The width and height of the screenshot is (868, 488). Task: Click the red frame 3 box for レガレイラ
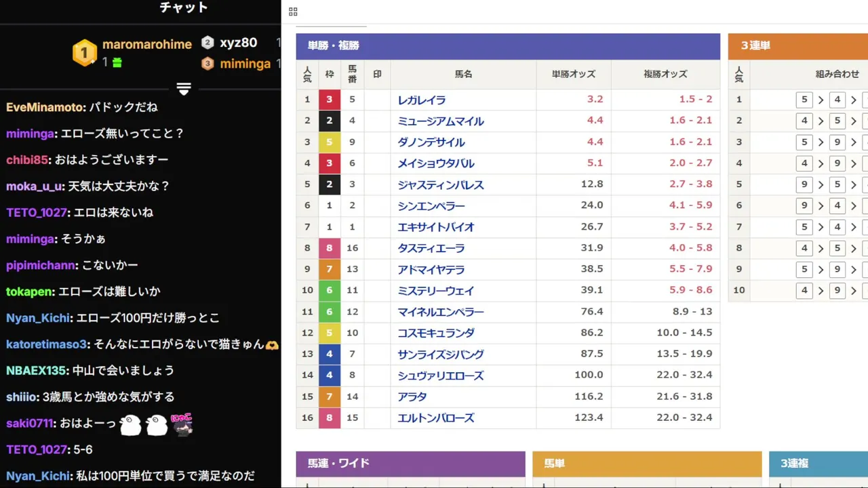330,100
